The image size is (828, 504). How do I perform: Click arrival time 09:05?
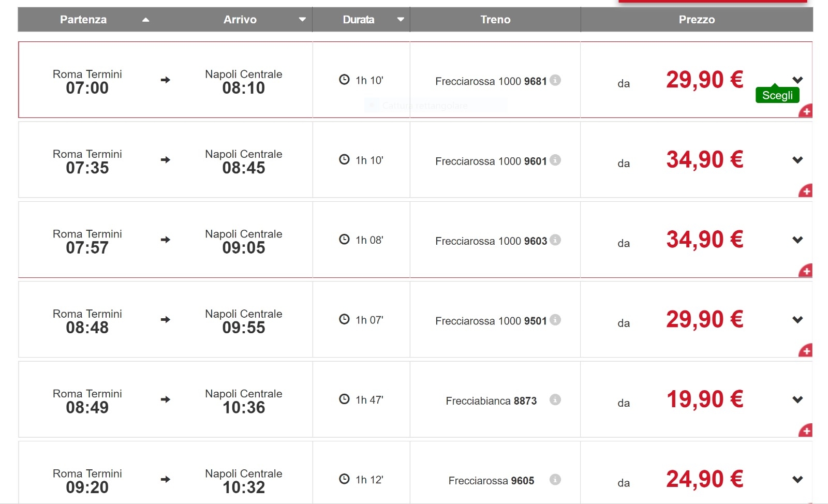coord(243,248)
